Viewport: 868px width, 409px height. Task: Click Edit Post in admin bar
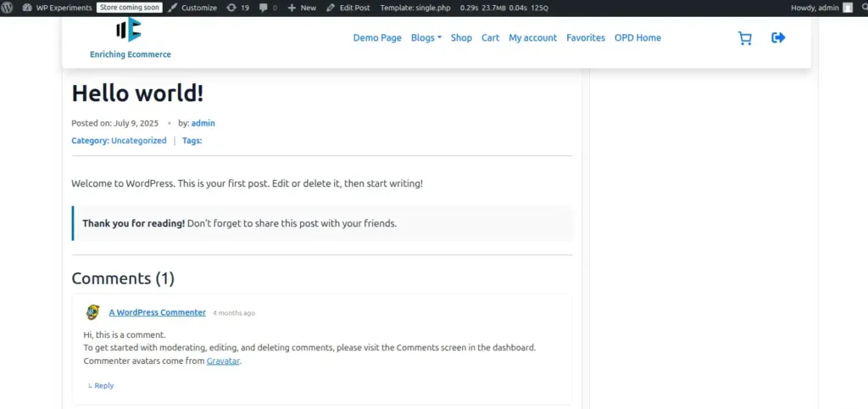pos(348,8)
